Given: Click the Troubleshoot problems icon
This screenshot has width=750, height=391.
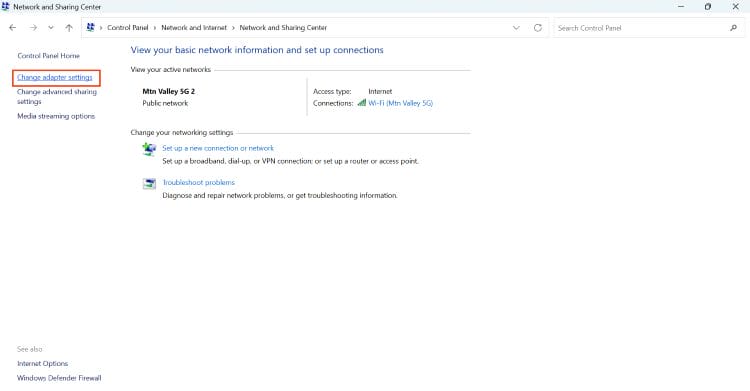Looking at the screenshot, I should pyautogui.click(x=149, y=183).
